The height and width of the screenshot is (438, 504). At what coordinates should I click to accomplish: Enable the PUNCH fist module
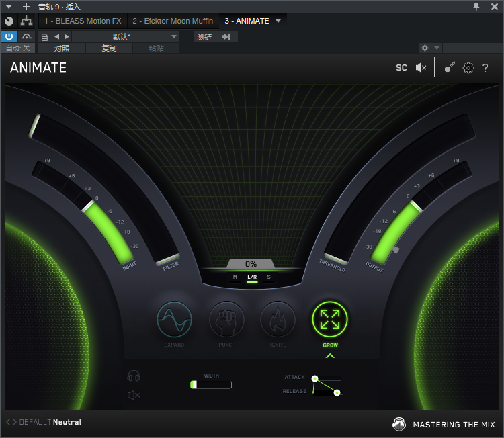[226, 319]
